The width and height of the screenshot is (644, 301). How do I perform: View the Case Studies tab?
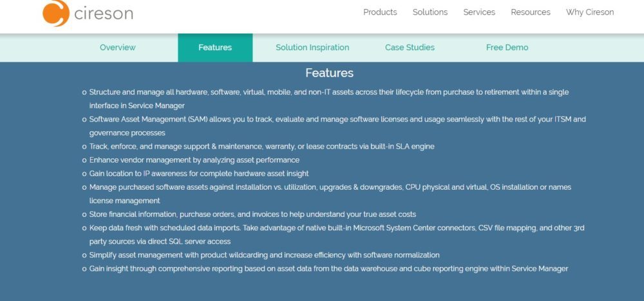tap(410, 48)
